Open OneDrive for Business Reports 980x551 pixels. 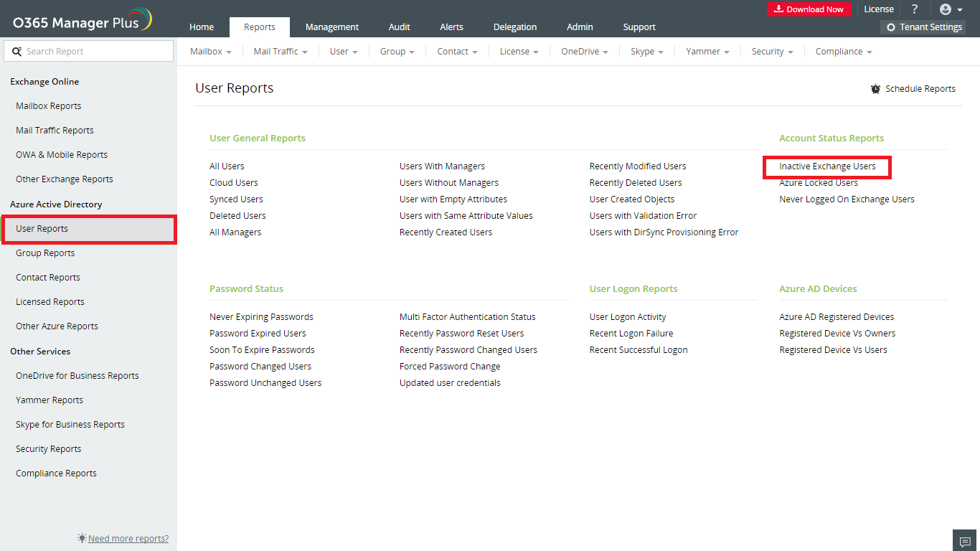77,376
